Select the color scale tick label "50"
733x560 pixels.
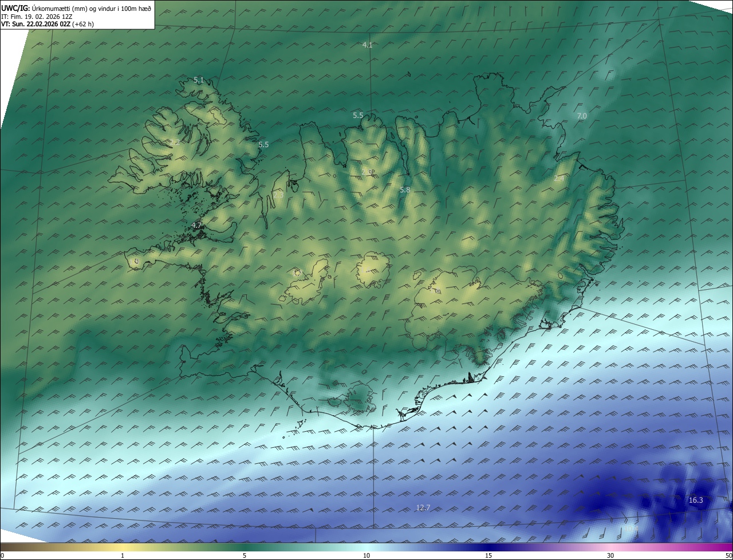728,555
